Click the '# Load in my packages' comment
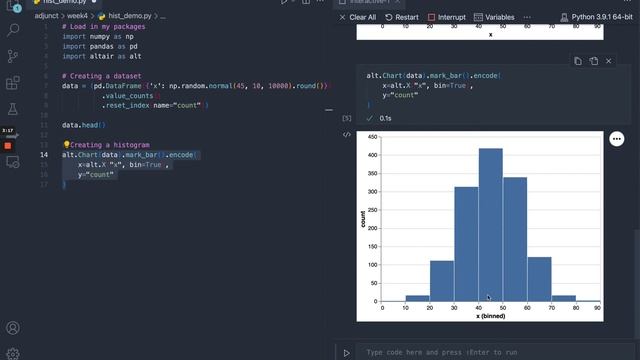The height and width of the screenshot is (360, 640). pos(104,27)
